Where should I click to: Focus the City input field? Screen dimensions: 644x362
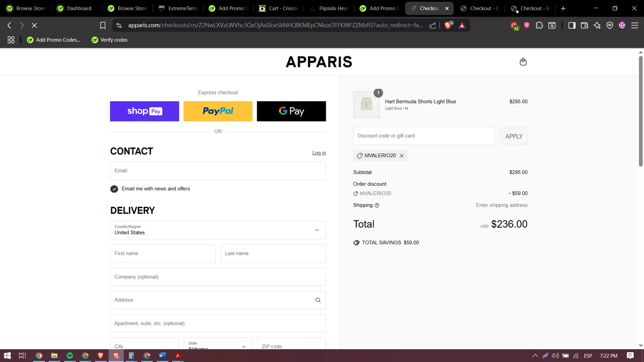pyautogui.click(x=144, y=344)
